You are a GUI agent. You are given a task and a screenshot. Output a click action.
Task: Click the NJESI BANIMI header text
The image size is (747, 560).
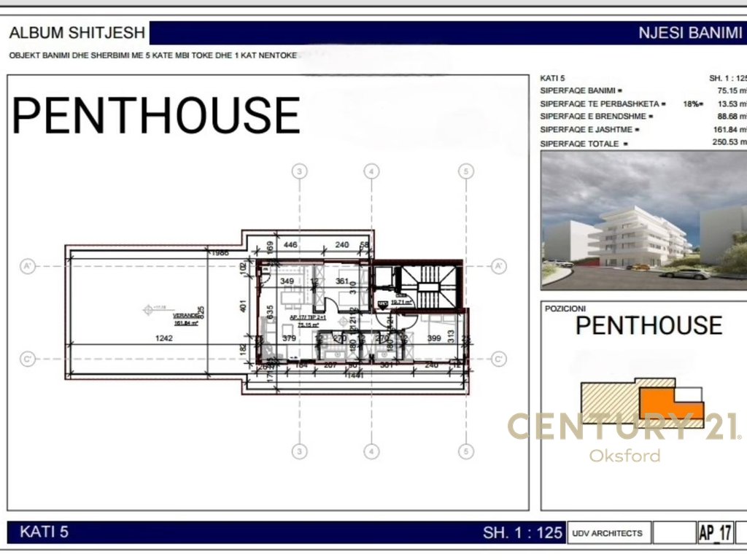690,33
